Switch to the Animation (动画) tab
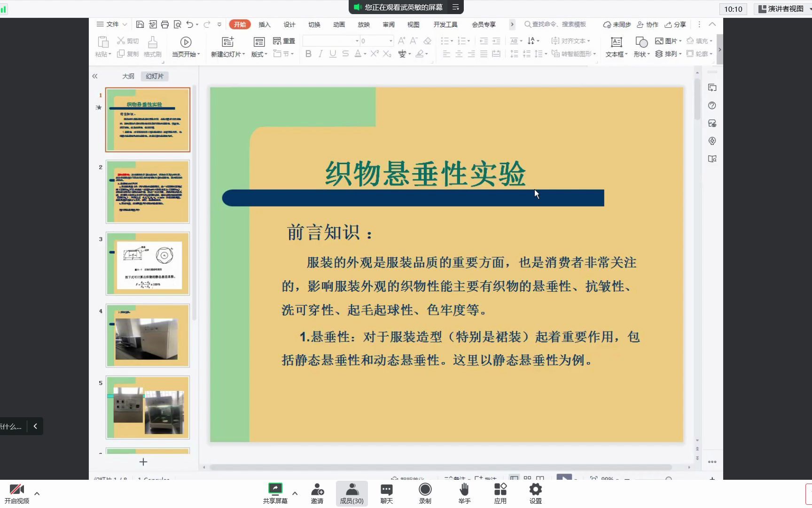Viewport: 812px width, 508px height. point(339,24)
